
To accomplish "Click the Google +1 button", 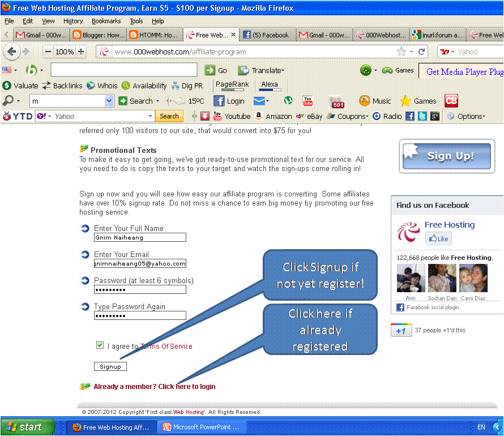I will [x=401, y=330].
